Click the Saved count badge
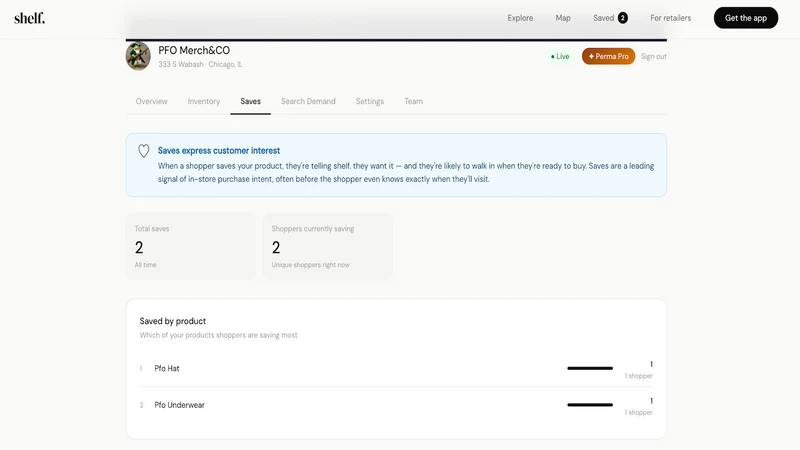Image resolution: width=800 pixels, height=450 pixels. 622,18
